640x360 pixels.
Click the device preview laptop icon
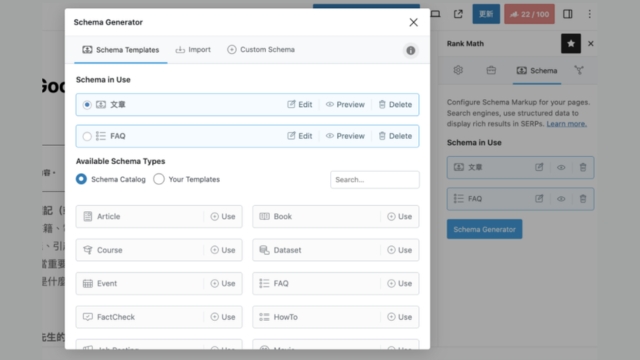click(436, 14)
